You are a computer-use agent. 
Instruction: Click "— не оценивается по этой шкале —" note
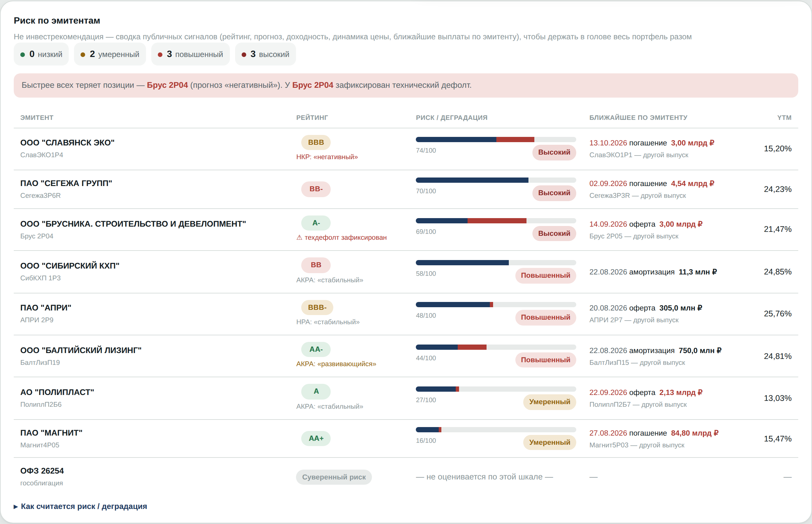pyautogui.click(x=484, y=477)
